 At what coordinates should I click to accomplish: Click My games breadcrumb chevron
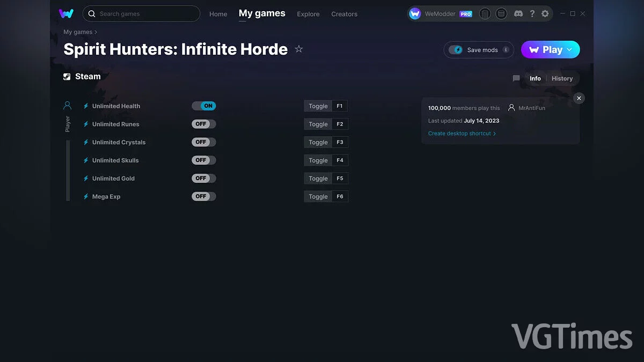96,32
